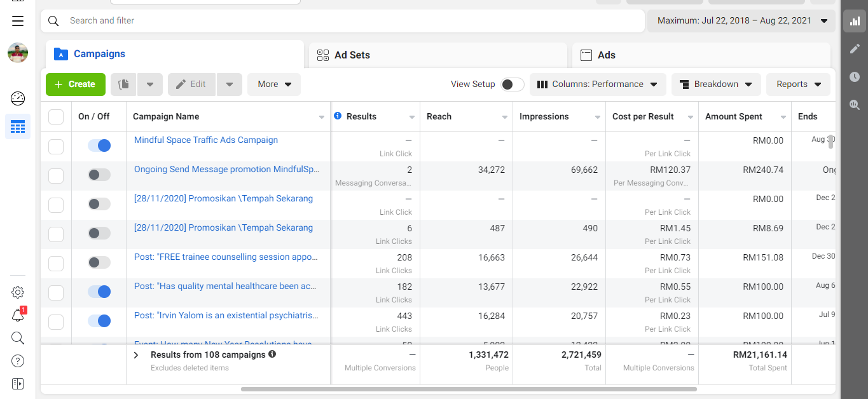Image resolution: width=868 pixels, height=399 pixels.
Task: Open the charts panel icon
Action: point(855,21)
